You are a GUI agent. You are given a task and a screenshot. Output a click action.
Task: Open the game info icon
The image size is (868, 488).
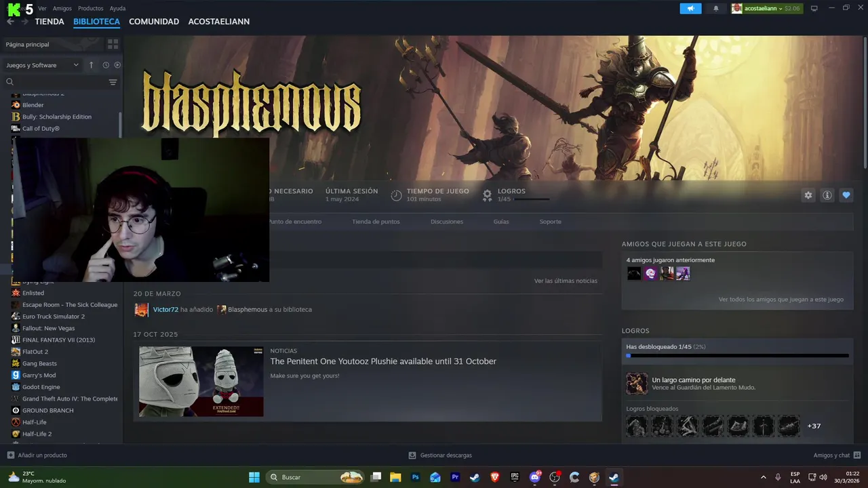tap(827, 195)
